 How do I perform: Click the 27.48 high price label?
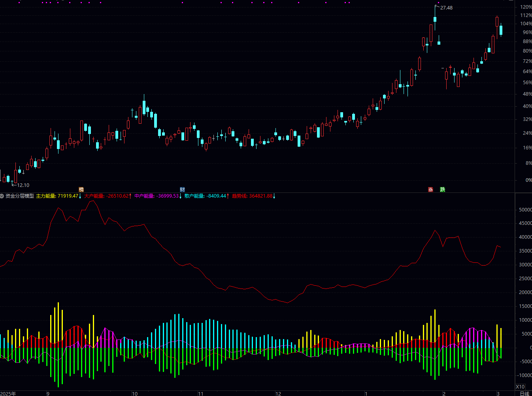pyautogui.click(x=446, y=8)
